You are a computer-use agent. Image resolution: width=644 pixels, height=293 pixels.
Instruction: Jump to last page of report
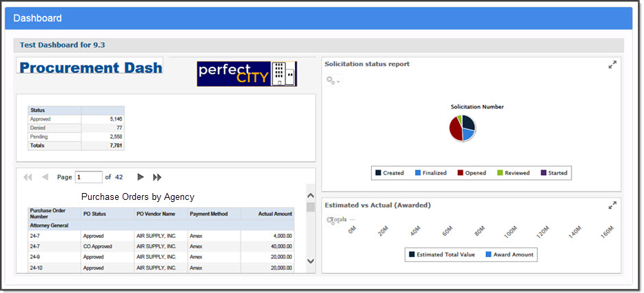click(x=157, y=177)
